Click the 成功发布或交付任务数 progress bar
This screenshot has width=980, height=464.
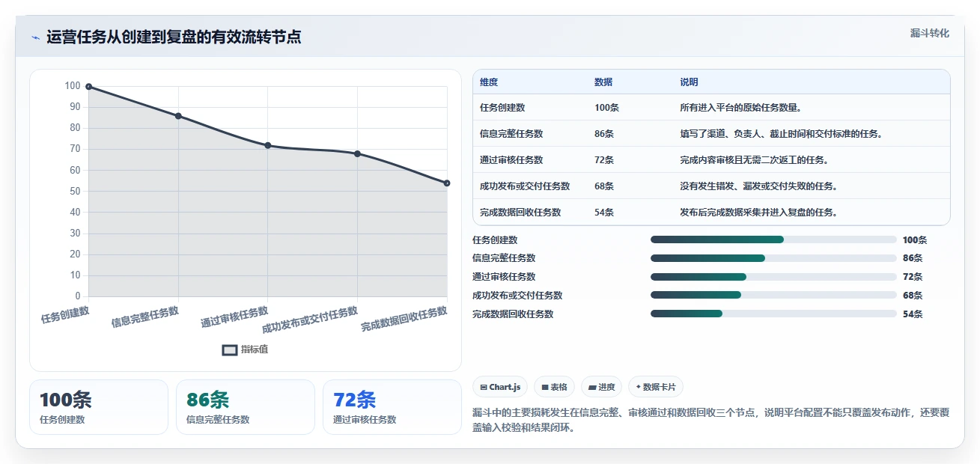tap(773, 296)
